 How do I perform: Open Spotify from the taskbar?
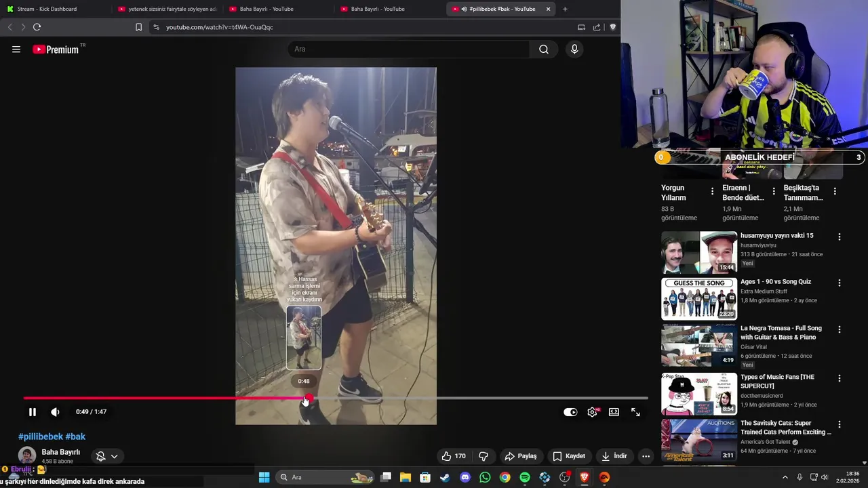tap(525, 477)
